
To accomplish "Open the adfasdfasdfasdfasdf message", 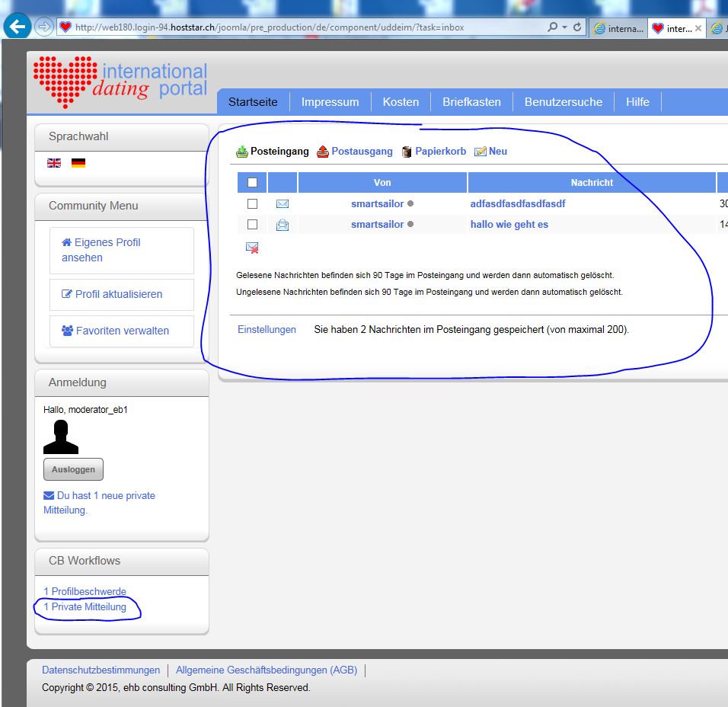I will (x=518, y=203).
